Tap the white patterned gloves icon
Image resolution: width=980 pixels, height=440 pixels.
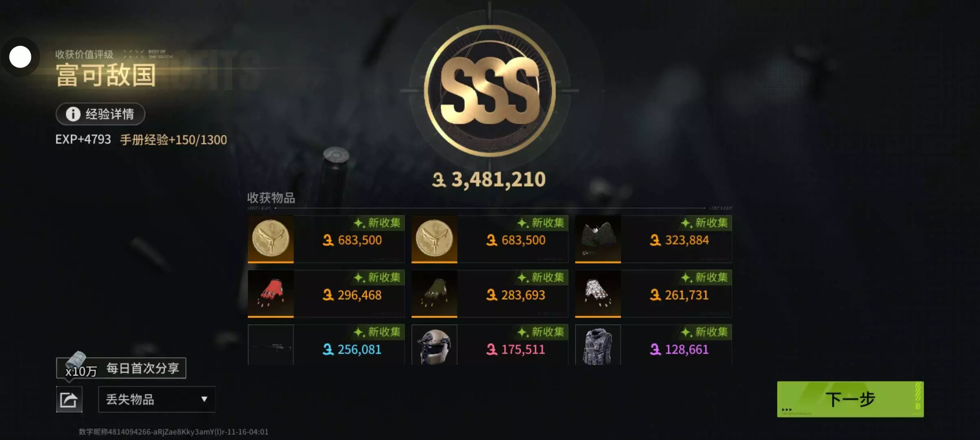[598, 293]
